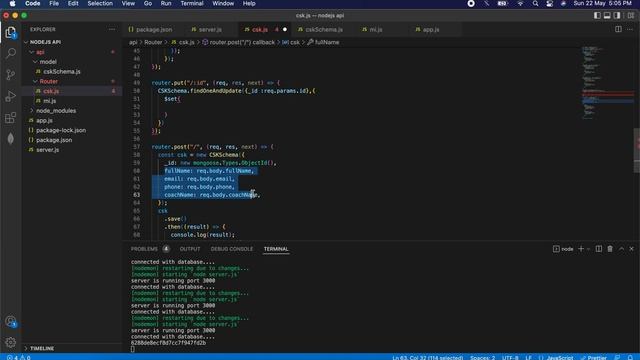Open the Run and Debug view

point(11,96)
